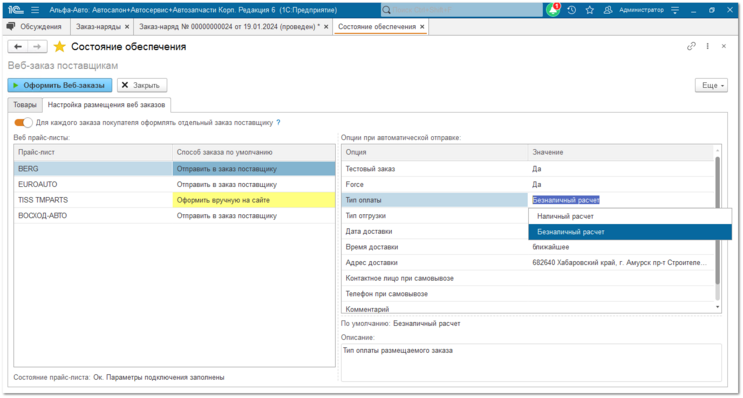
Task: Select Тип отгрузки option row
Action: coord(435,216)
